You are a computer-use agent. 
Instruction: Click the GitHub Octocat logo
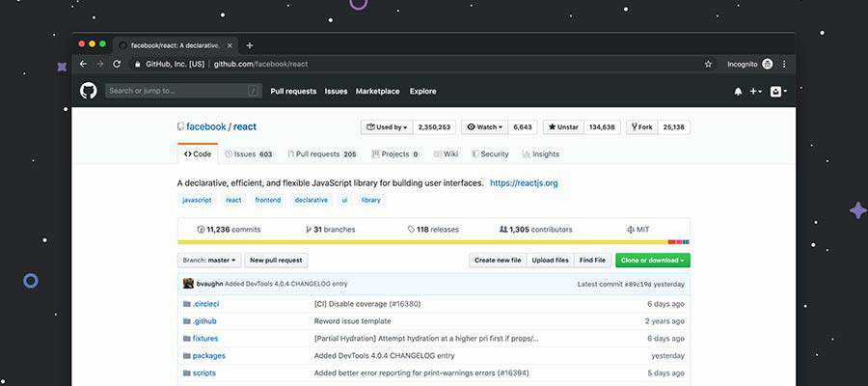tap(89, 91)
